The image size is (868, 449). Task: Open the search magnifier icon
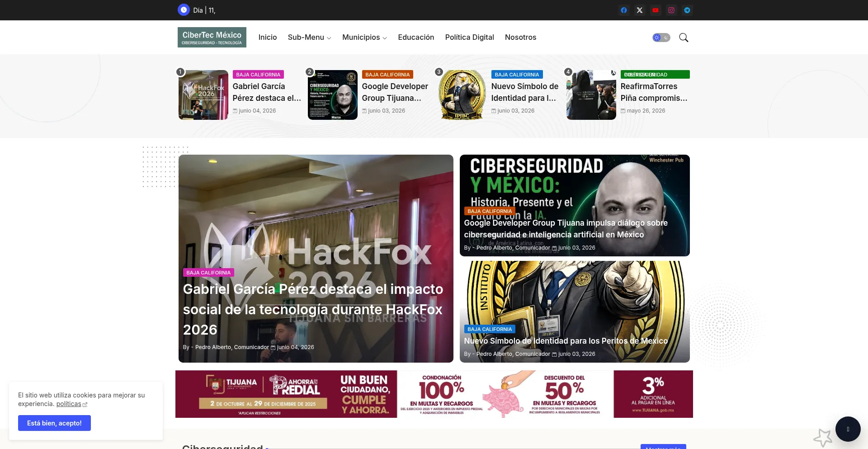click(684, 38)
